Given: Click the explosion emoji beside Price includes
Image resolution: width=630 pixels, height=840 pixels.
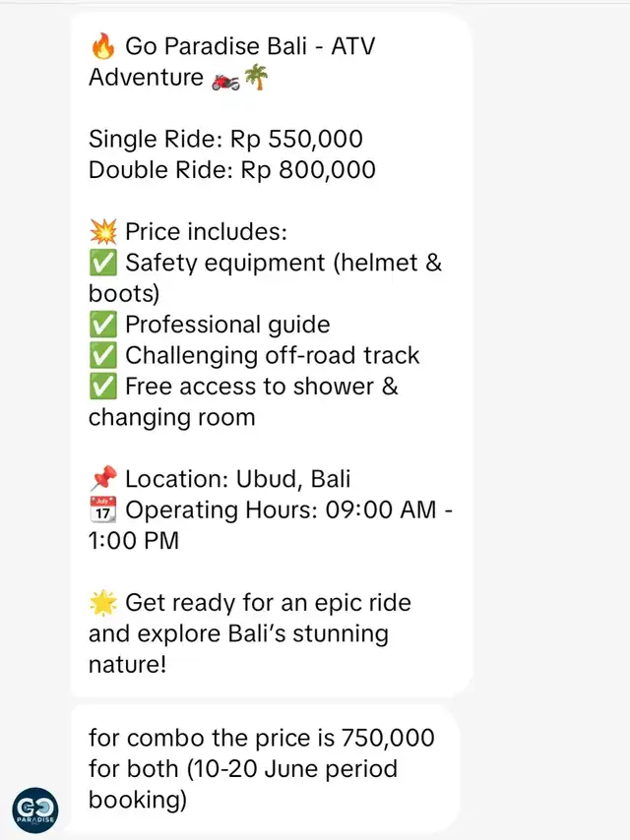Looking at the screenshot, I should pyautogui.click(x=103, y=232).
